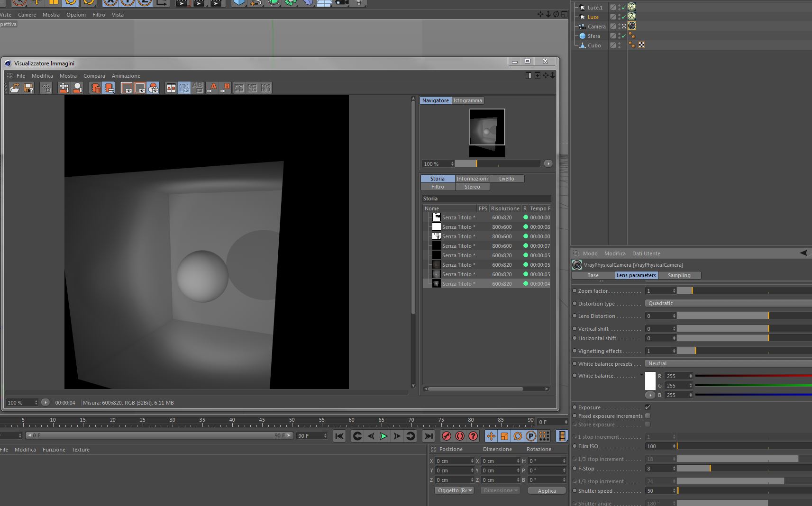The height and width of the screenshot is (506, 812).
Task: Enable Fixed exposure increments checkbox
Action: [648, 416]
